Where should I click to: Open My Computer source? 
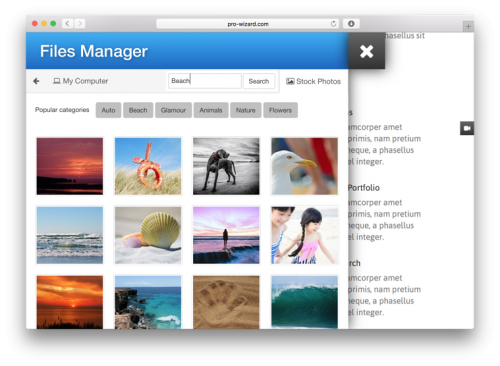click(80, 81)
